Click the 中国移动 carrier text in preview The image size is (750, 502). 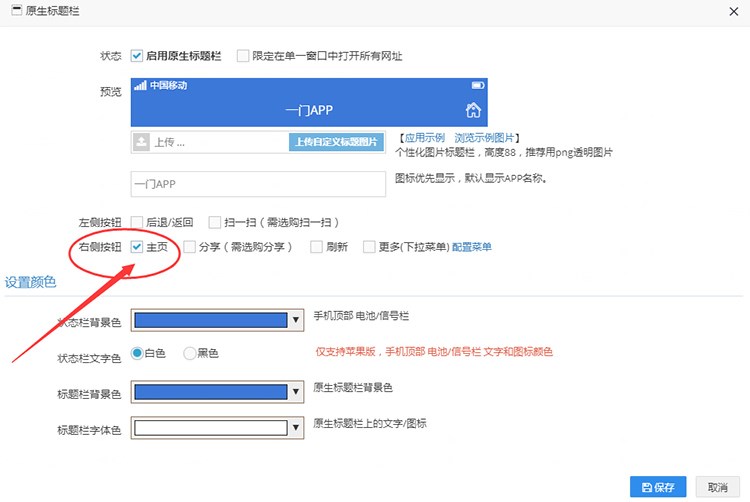click(168, 86)
